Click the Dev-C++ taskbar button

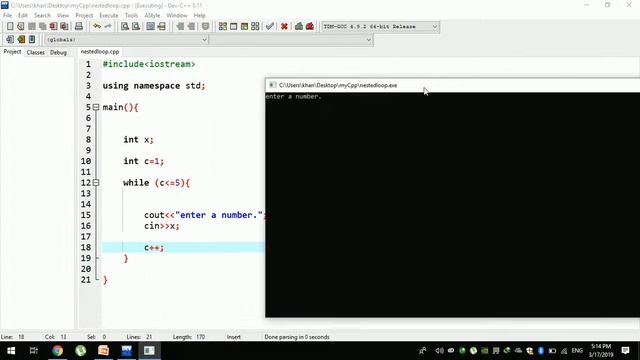click(x=127, y=351)
